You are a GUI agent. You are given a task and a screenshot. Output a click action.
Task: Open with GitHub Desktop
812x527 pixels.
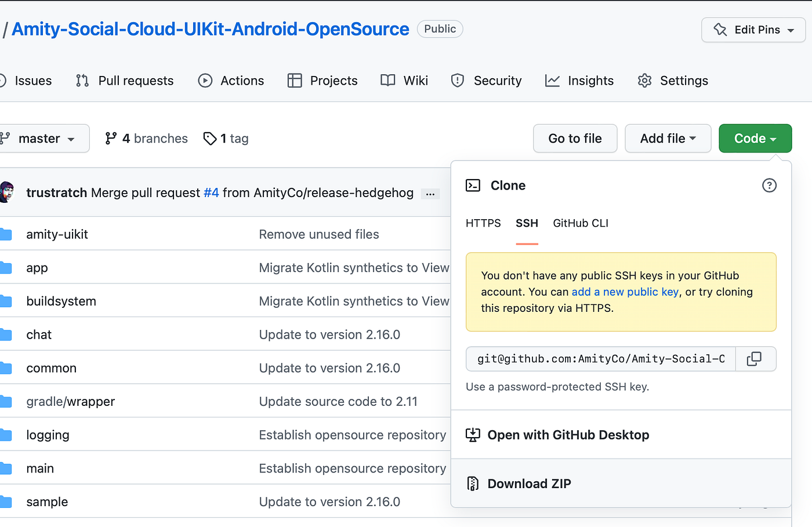(x=568, y=435)
